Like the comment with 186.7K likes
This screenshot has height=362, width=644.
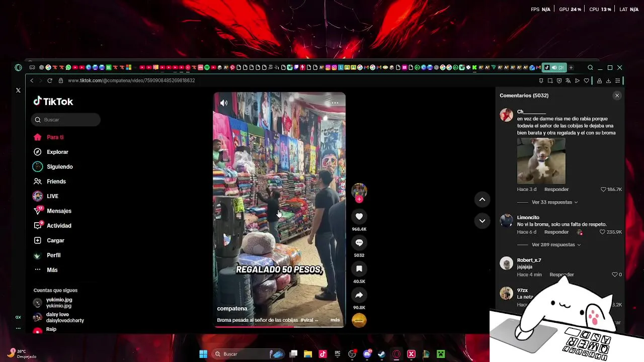603,190
